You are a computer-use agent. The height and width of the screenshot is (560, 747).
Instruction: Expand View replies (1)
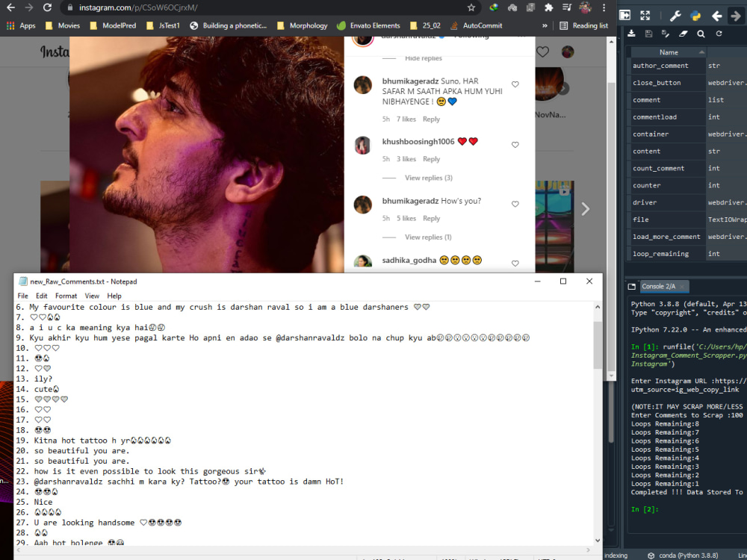(x=428, y=237)
